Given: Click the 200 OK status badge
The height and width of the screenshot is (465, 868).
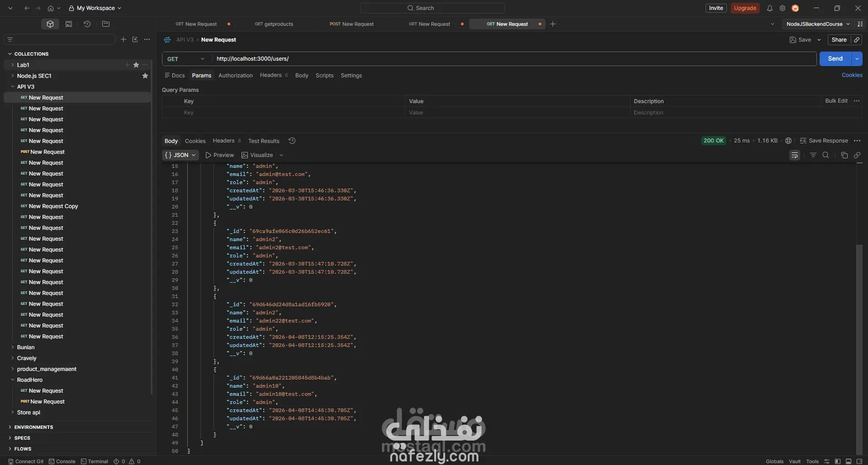Looking at the screenshot, I should (714, 141).
